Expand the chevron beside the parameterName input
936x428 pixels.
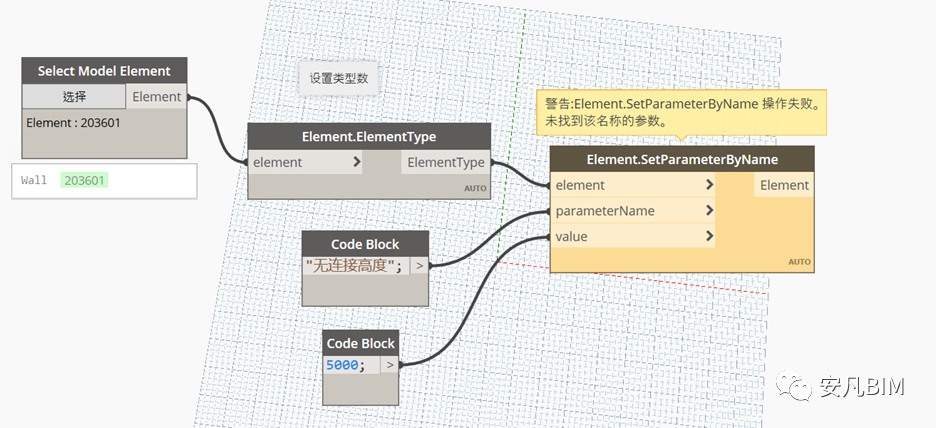click(x=709, y=211)
